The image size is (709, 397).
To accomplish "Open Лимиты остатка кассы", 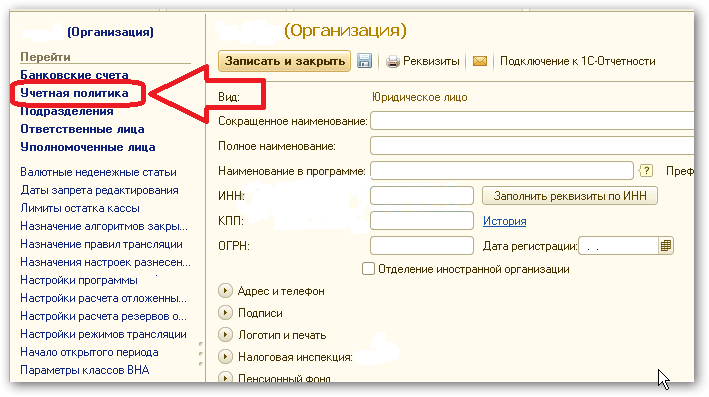I will pos(80,208).
